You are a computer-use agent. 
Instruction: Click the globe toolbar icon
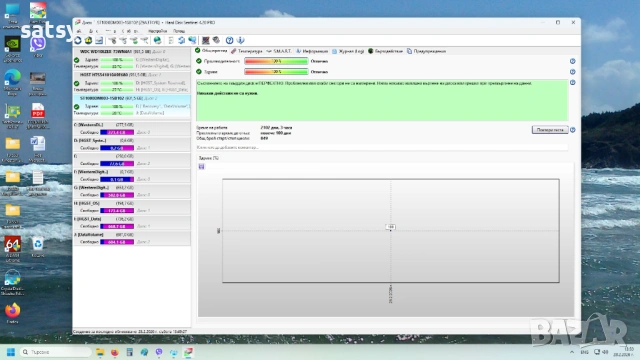click(x=157, y=40)
